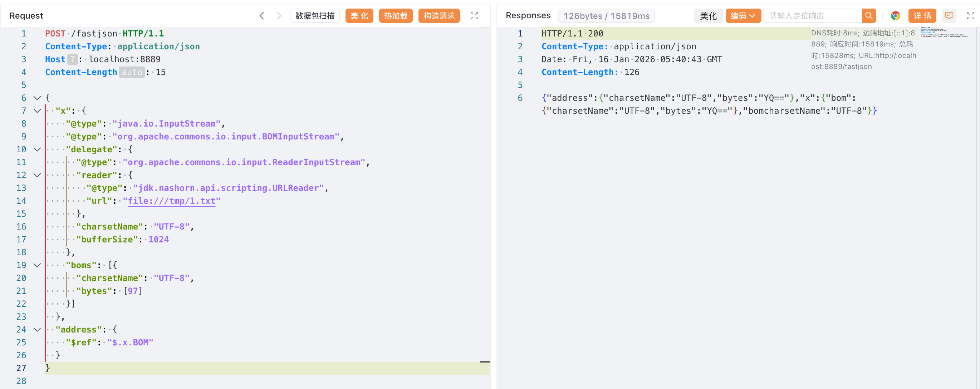
Task: Click the response locate search input field
Action: pyautogui.click(x=812, y=16)
